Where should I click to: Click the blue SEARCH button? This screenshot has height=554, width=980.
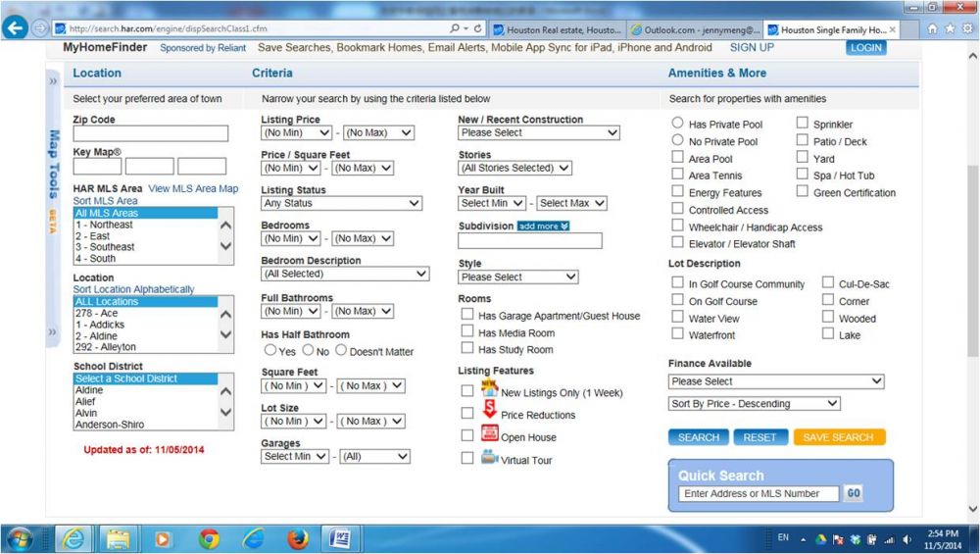698,437
